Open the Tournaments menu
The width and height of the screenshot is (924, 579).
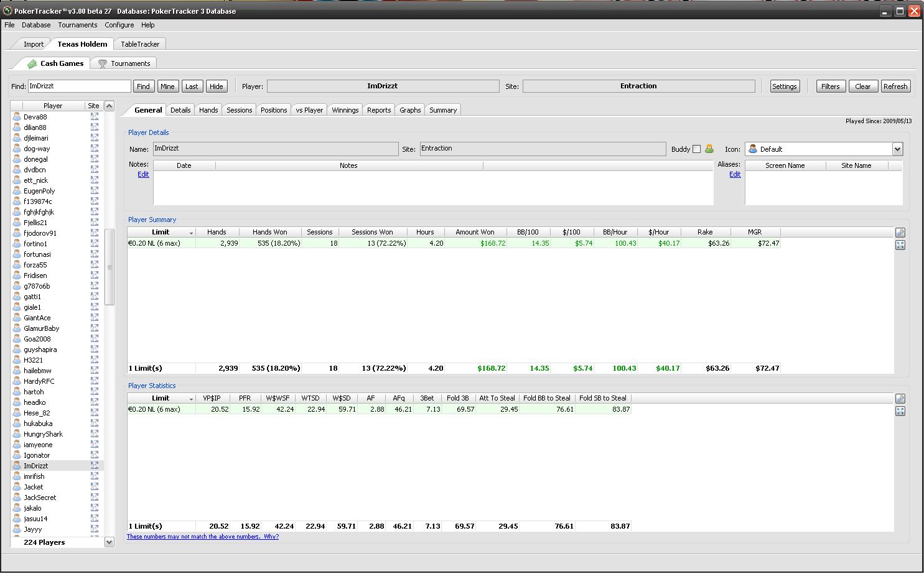78,25
